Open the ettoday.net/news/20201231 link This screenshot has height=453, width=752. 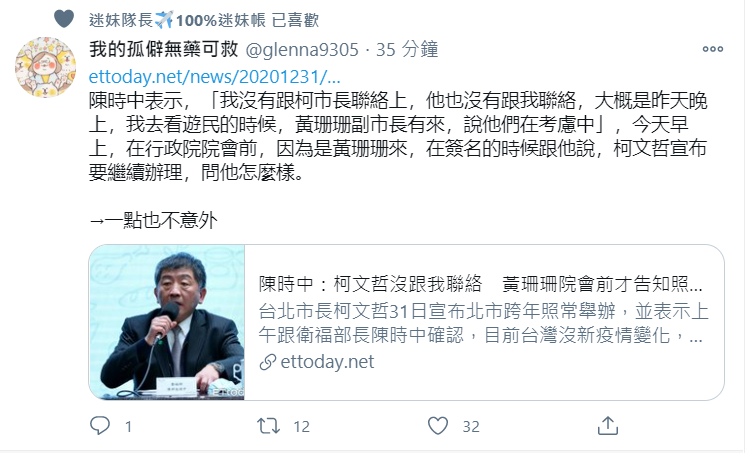(x=214, y=77)
